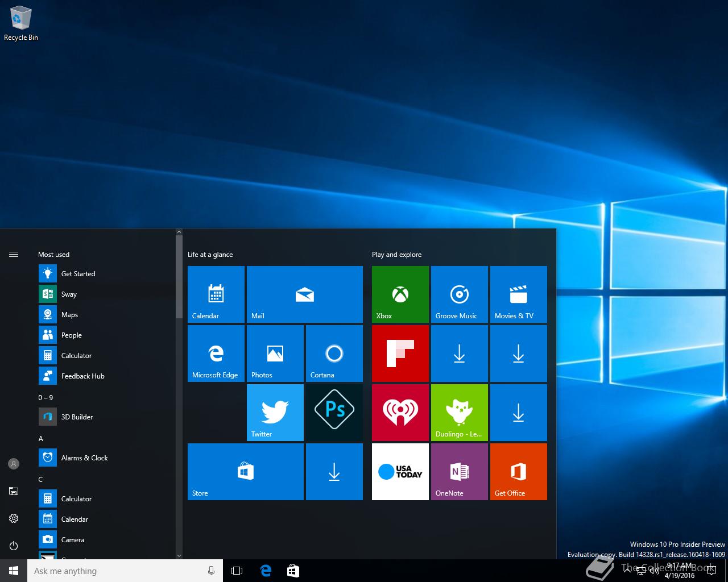Open Feedback Hub from the app list
Image resolution: width=728 pixels, height=582 pixels.
point(105,376)
